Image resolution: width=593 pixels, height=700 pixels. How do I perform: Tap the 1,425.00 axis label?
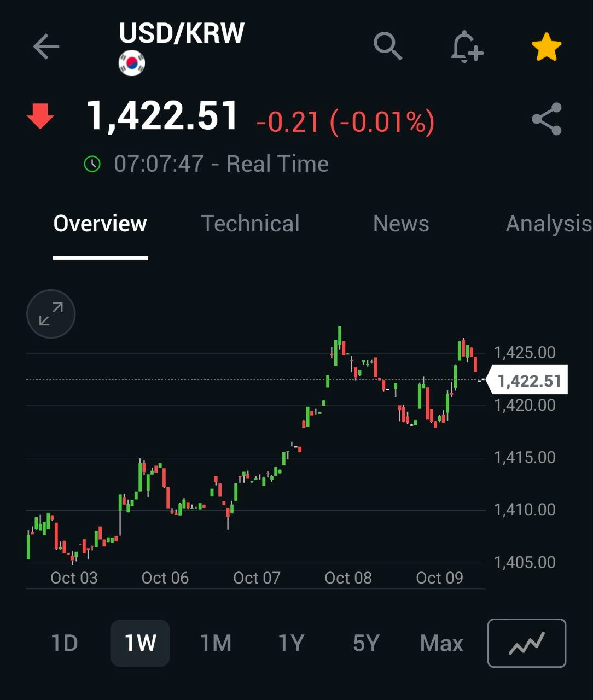pyautogui.click(x=525, y=352)
